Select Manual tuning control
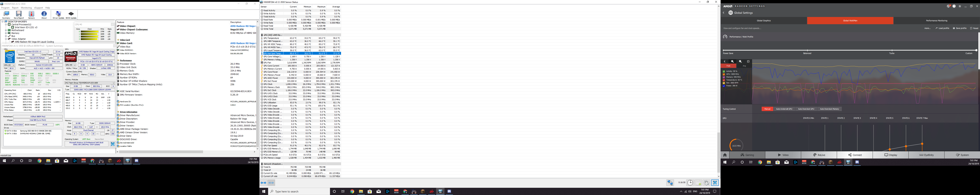 tap(767, 109)
